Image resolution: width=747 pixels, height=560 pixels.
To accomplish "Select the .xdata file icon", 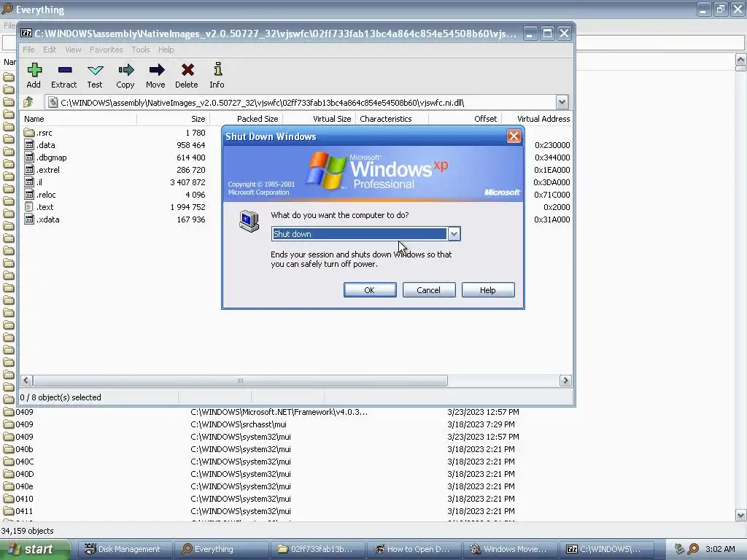I will coord(29,219).
